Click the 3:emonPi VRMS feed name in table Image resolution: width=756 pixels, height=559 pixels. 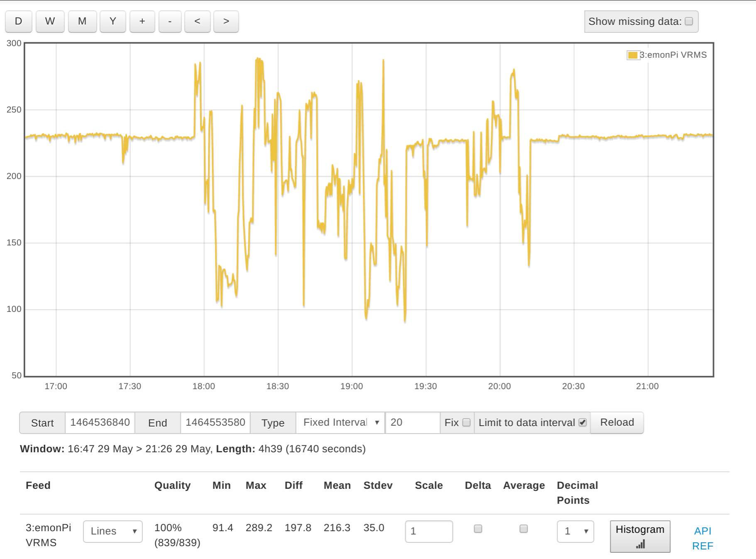[48, 535]
